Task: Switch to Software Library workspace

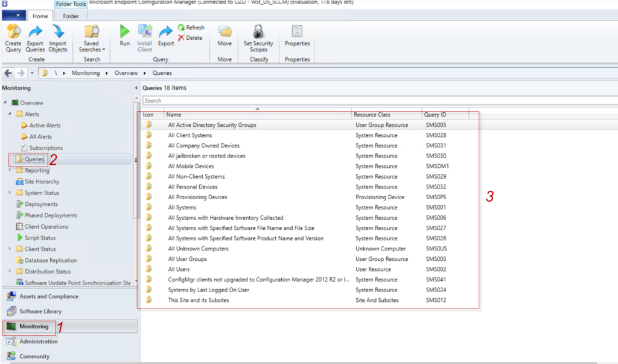Action: point(40,311)
